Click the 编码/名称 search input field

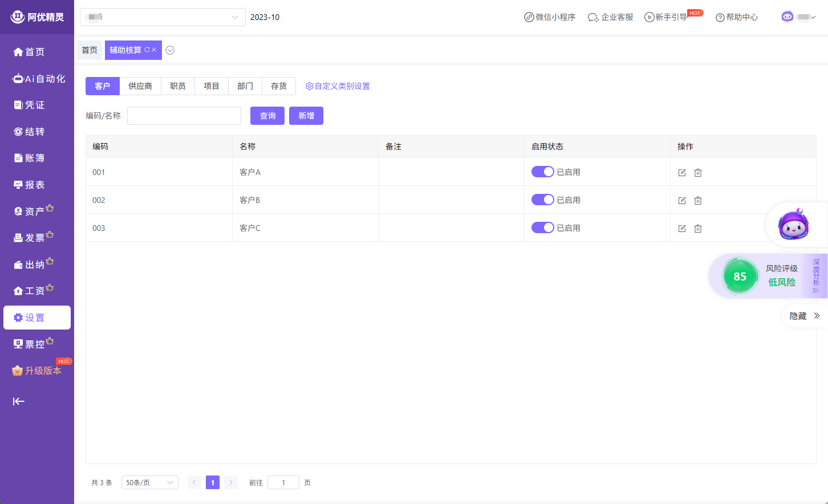point(184,116)
